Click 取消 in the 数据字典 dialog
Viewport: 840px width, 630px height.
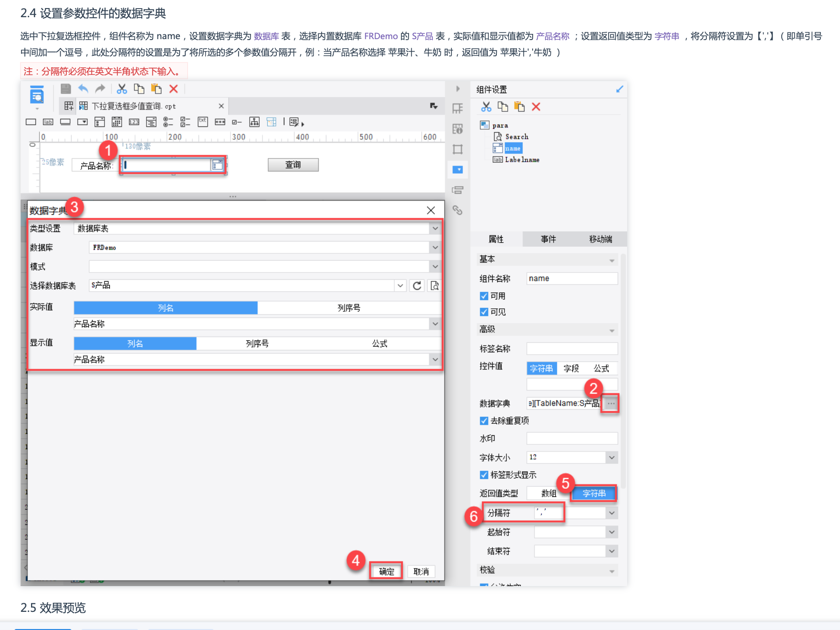coord(420,571)
